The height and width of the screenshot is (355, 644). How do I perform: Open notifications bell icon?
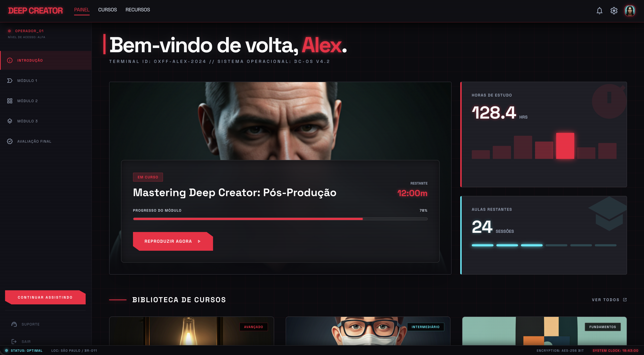coord(599,10)
